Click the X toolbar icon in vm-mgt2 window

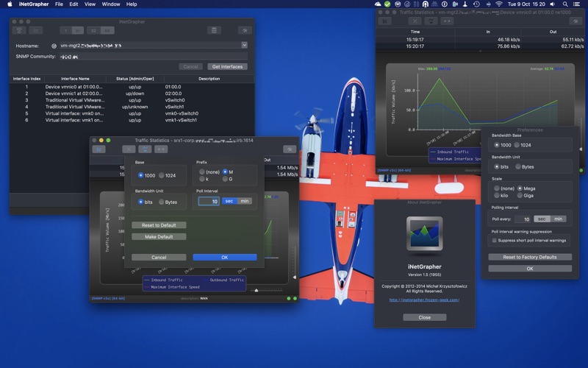tap(415, 21)
